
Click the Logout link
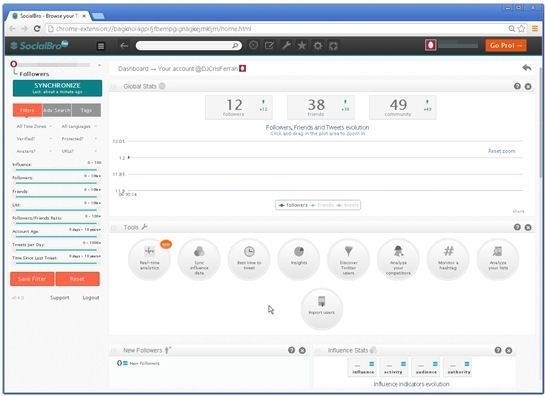[91, 298]
